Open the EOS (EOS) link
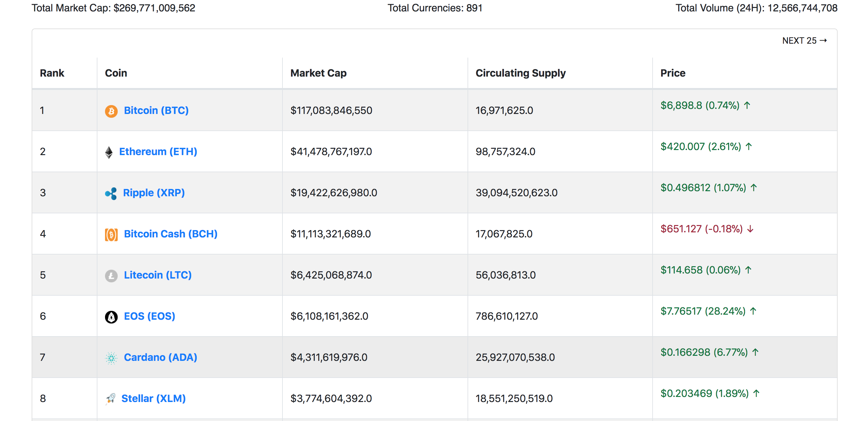The image size is (868, 421). pos(150,316)
